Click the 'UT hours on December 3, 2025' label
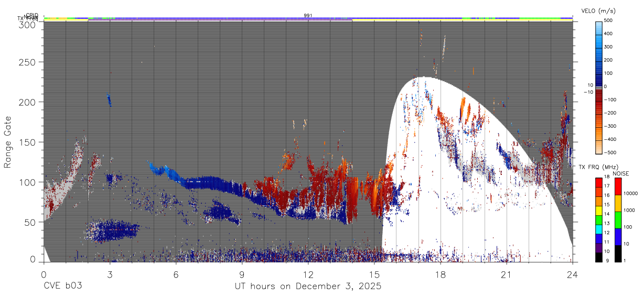 [x=308, y=287]
